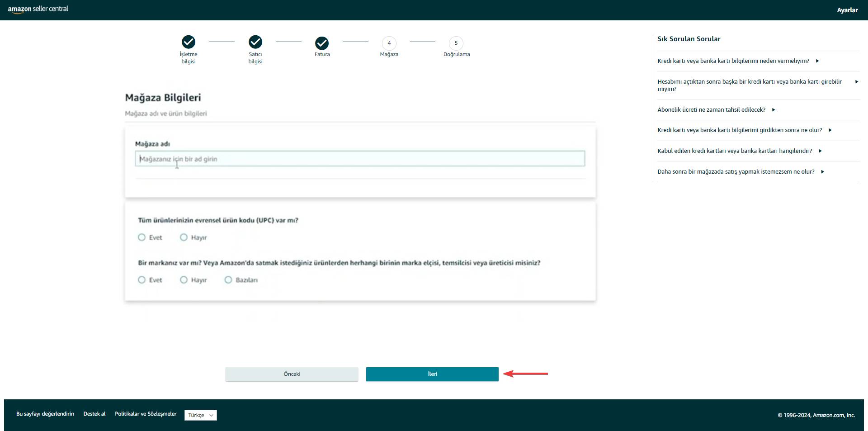Expand FAQ 'bilgilerimi neden vermeliyim?'
This screenshot has width=868, height=431.
738,61
